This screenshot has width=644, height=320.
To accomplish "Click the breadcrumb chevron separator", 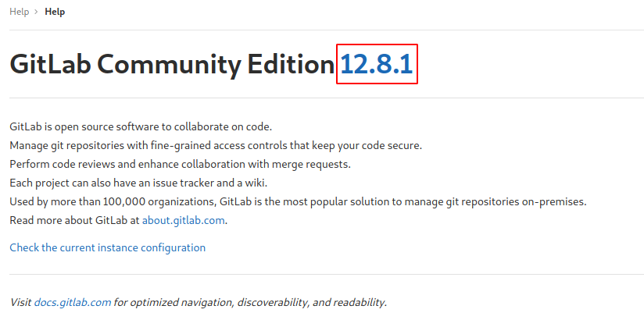I will [x=37, y=12].
